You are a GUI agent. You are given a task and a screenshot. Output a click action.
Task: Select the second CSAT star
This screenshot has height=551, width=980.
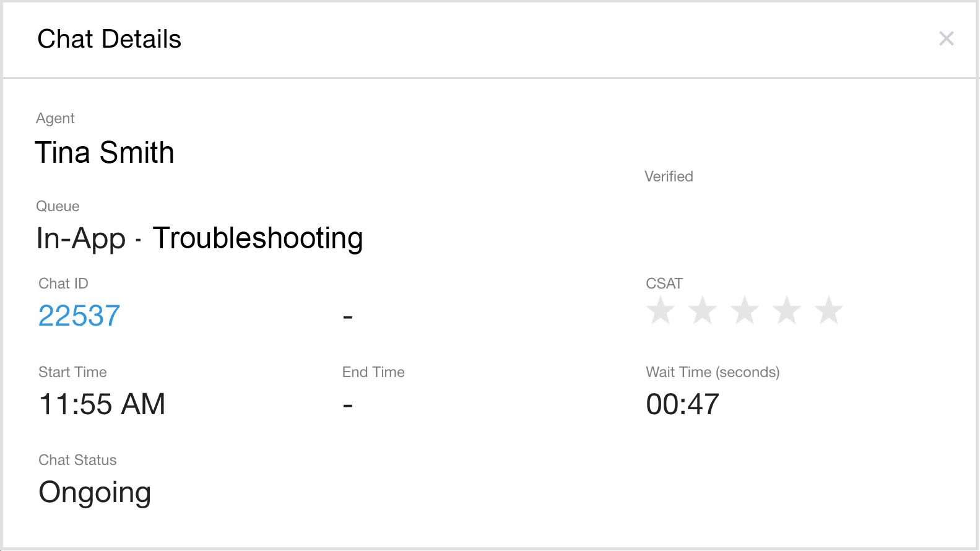(x=703, y=310)
